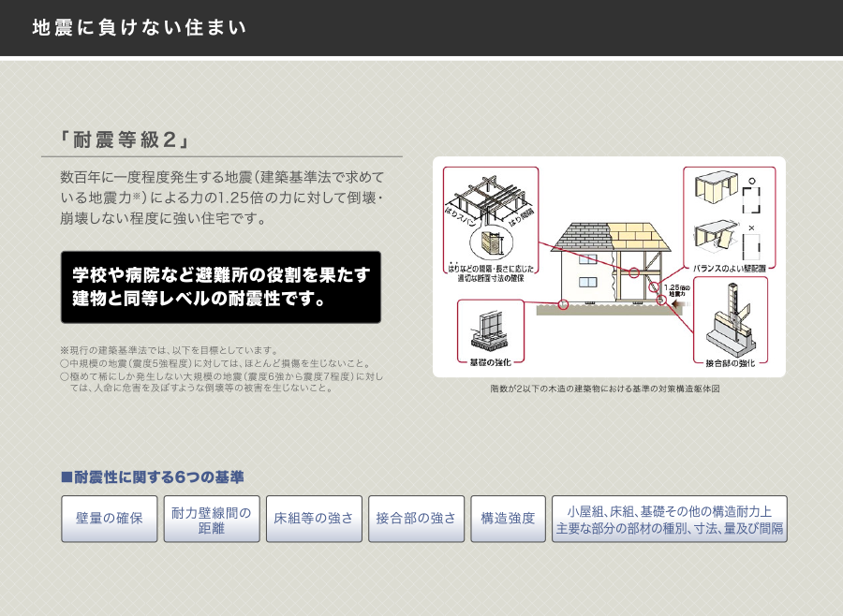
Task: Select the 小屋組、床組、基礎その他 criterion button
Action: click(x=669, y=519)
